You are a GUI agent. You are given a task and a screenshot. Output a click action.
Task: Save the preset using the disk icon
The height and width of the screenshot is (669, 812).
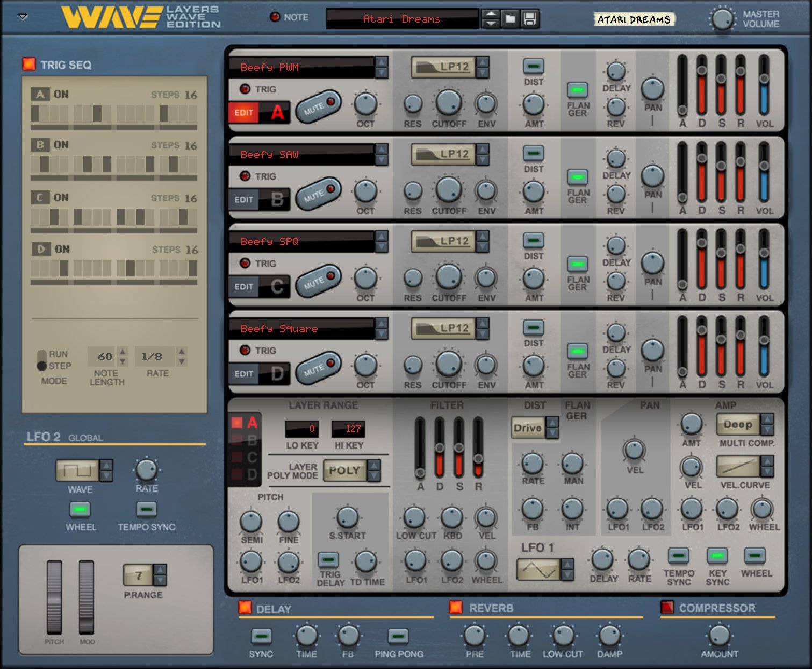[530, 18]
